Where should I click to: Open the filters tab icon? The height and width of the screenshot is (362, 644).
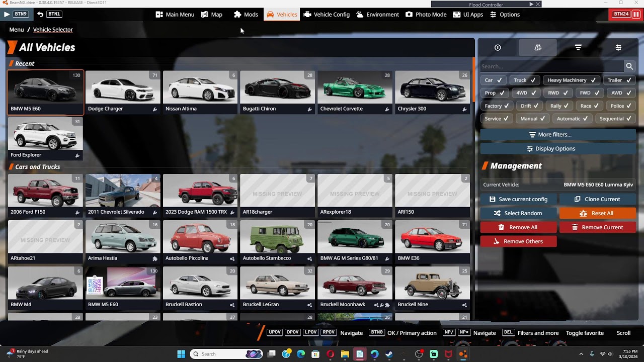click(x=578, y=48)
